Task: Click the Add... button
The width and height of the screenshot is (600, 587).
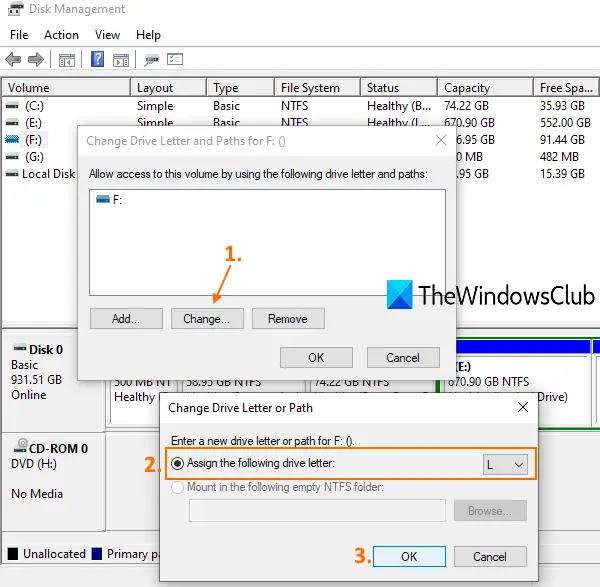Action: point(126,319)
